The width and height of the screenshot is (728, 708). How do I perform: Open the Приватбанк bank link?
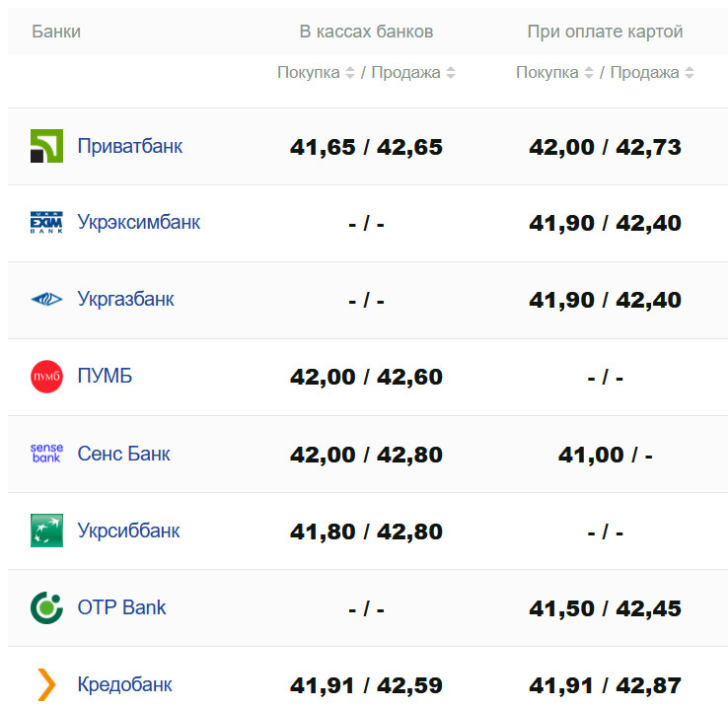coord(130,146)
